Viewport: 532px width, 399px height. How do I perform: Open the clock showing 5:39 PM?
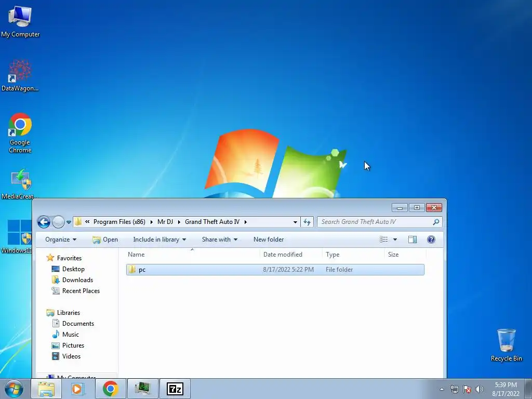(506, 389)
